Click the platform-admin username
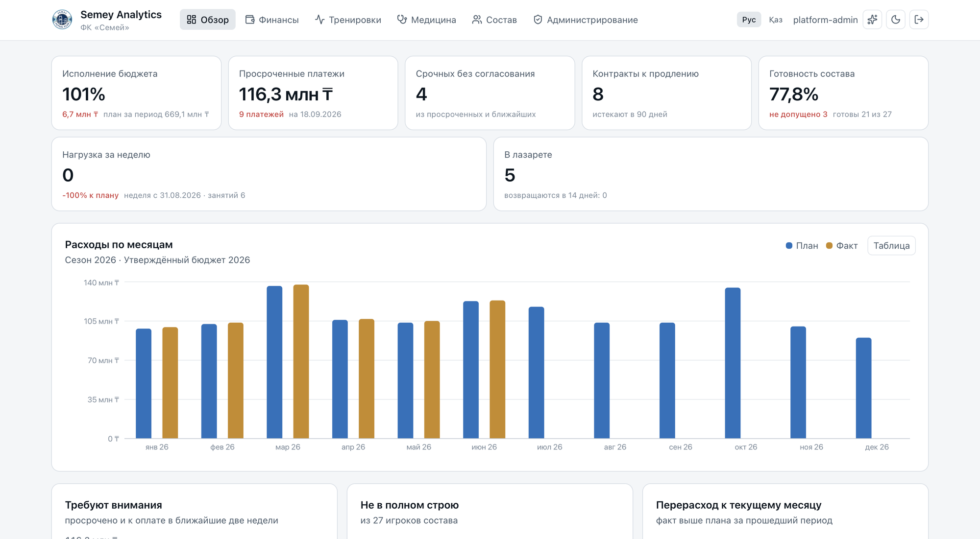The image size is (980, 539). click(825, 20)
